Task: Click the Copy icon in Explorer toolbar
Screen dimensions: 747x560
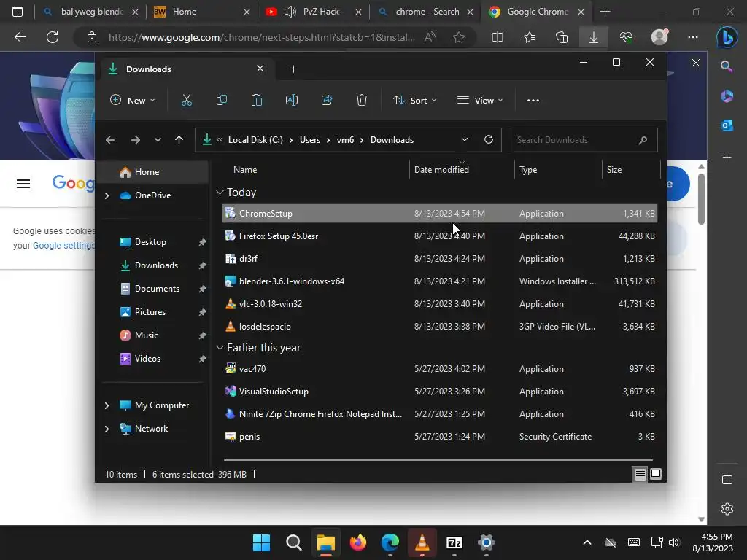Action: point(222,100)
